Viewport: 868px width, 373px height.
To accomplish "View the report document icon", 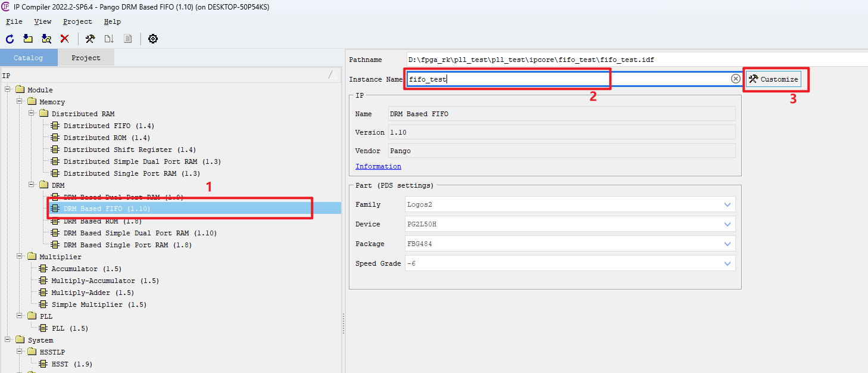I will pyautogui.click(x=127, y=39).
